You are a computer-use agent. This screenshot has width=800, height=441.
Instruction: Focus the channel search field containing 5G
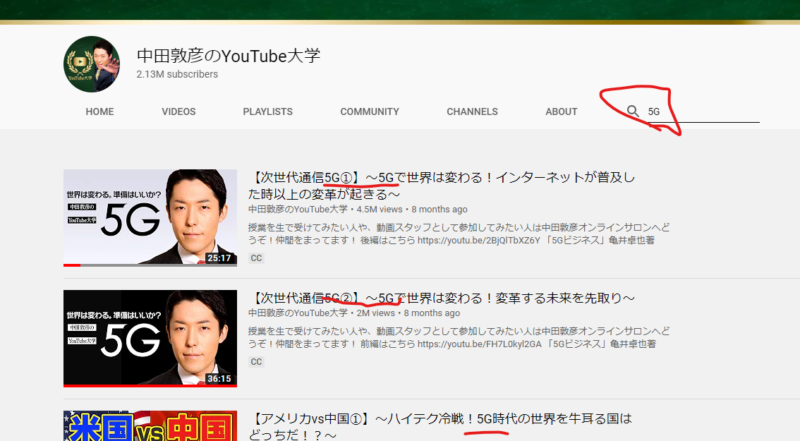pos(700,112)
